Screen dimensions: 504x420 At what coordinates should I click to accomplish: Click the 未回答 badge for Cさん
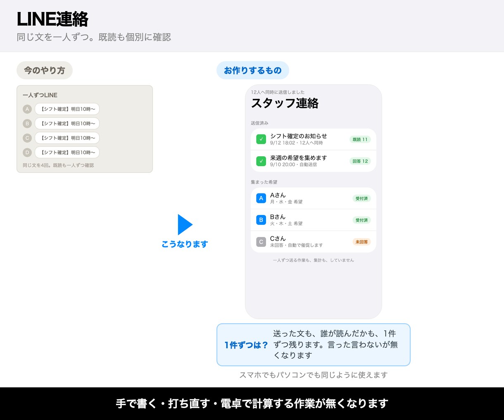tap(362, 242)
